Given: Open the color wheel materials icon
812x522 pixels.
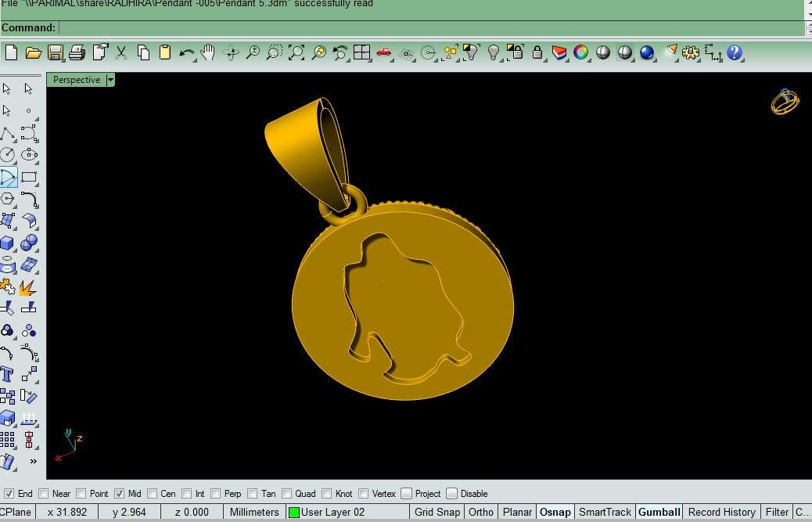Looking at the screenshot, I should click(x=580, y=52).
